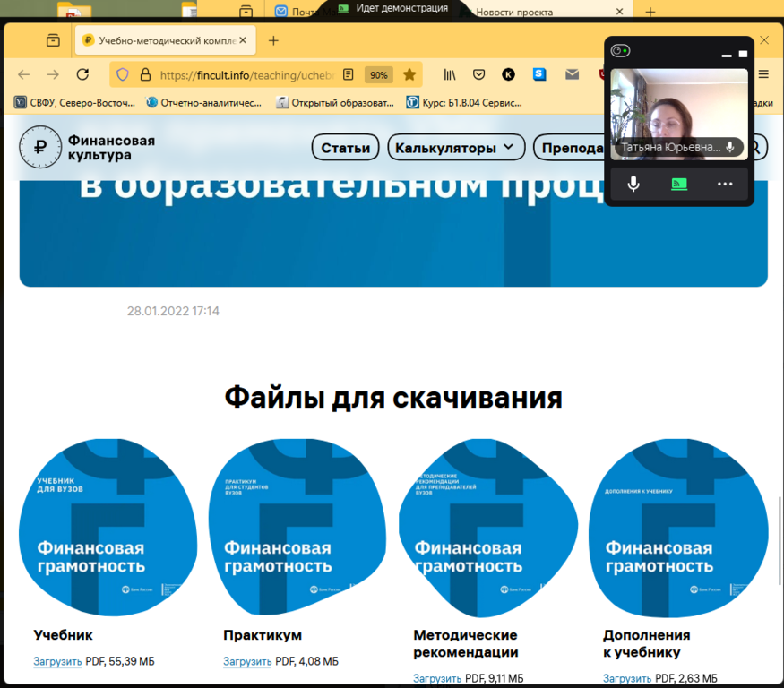Open more options in the call widget
784x688 pixels.
[725, 184]
